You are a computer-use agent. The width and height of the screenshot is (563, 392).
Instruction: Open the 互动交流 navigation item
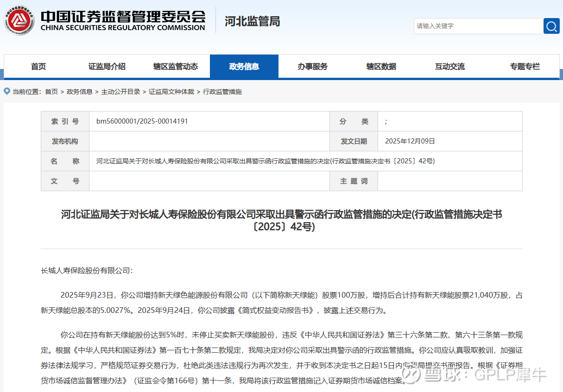450,67
